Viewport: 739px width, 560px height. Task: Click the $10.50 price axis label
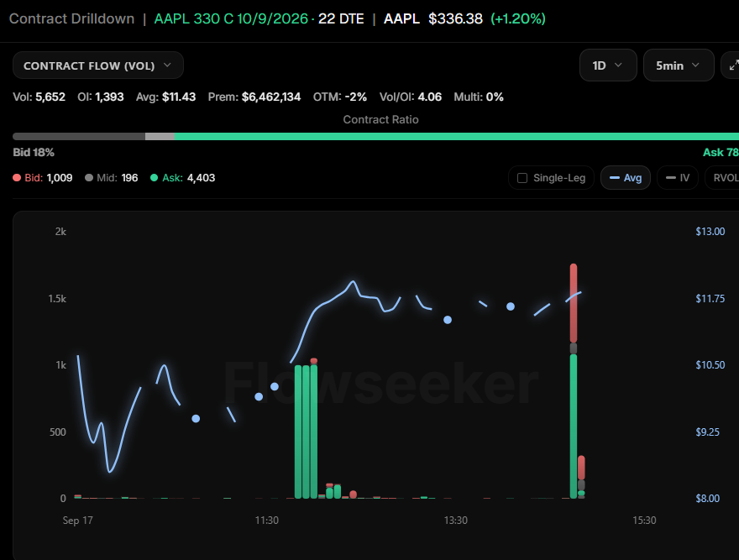coord(710,365)
